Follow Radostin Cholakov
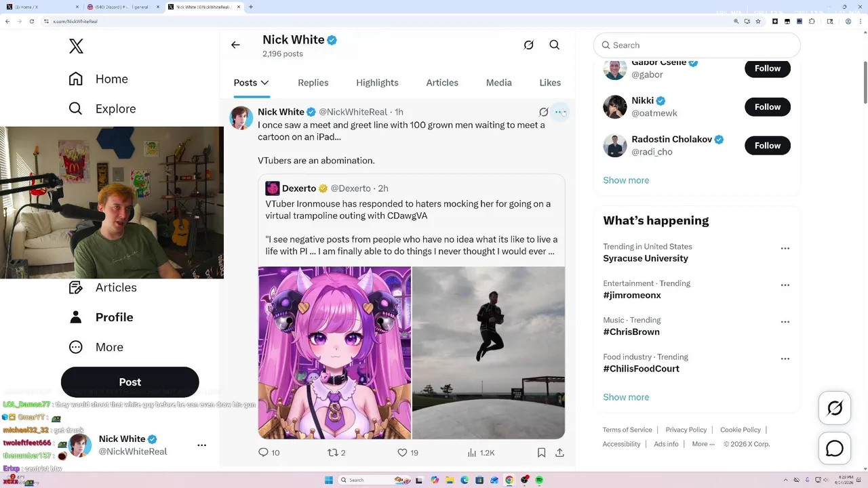The image size is (868, 488). [x=768, y=146]
